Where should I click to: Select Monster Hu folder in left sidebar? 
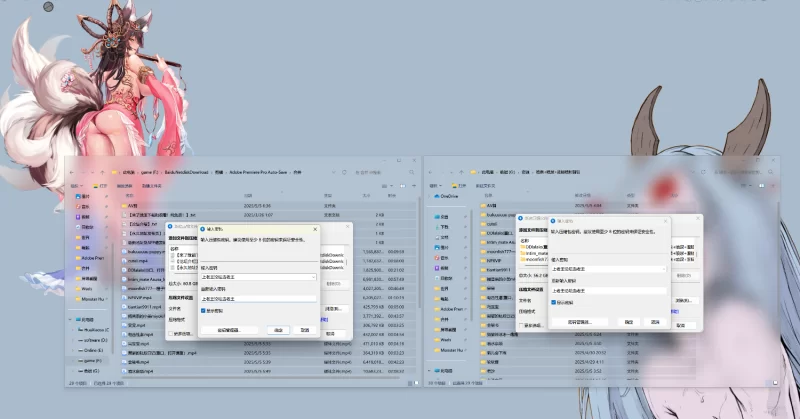tap(90, 299)
